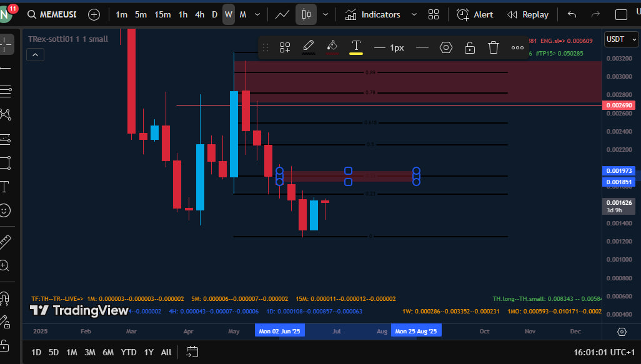Open symbol search for MEMEUSDT

click(52, 15)
